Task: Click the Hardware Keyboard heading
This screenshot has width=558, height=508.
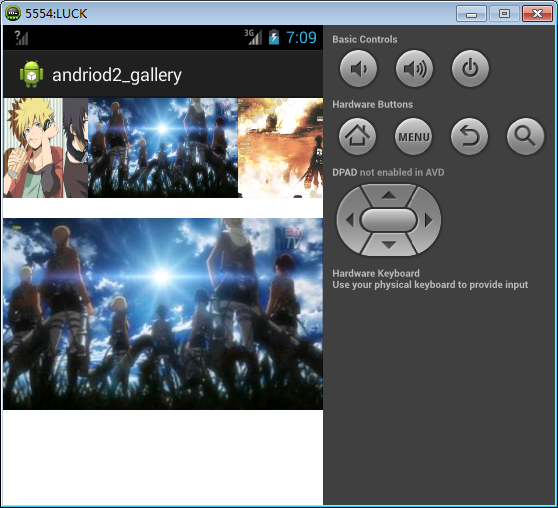Action: click(x=376, y=273)
